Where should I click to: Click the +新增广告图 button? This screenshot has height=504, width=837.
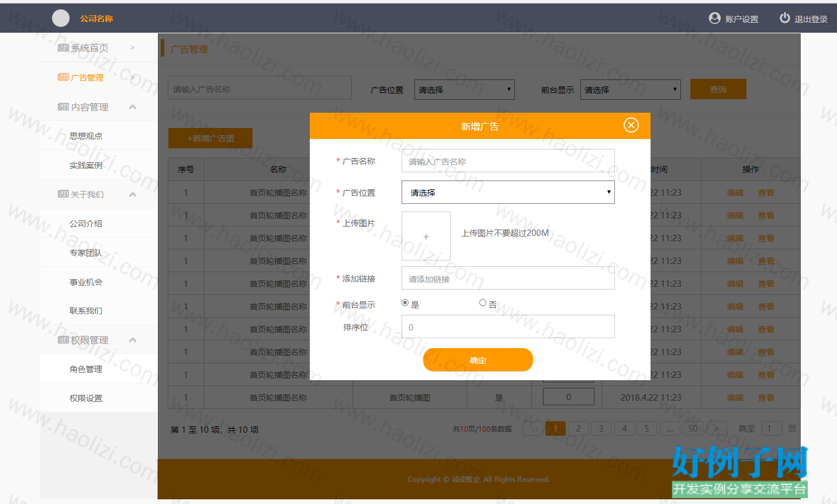pyautogui.click(x=210, y=138)
